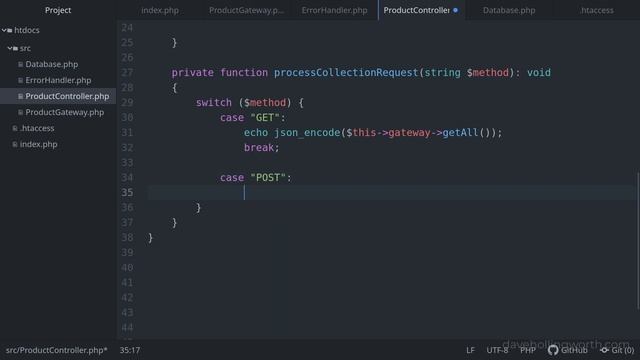The height and width of the screenshot is (360, 640).
Task: Open Database.php in the project tree
Action: coord(51,64)
